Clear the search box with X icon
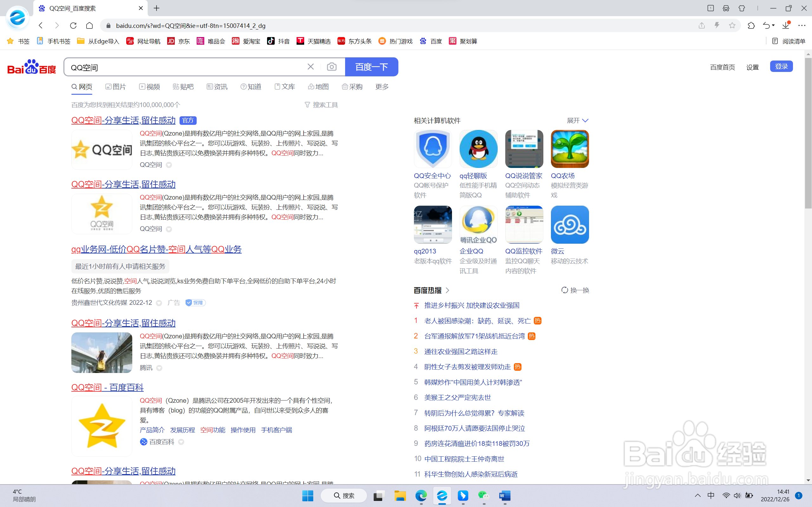Image resolution: width=812 pixels, height=507 pixels. 311,67
